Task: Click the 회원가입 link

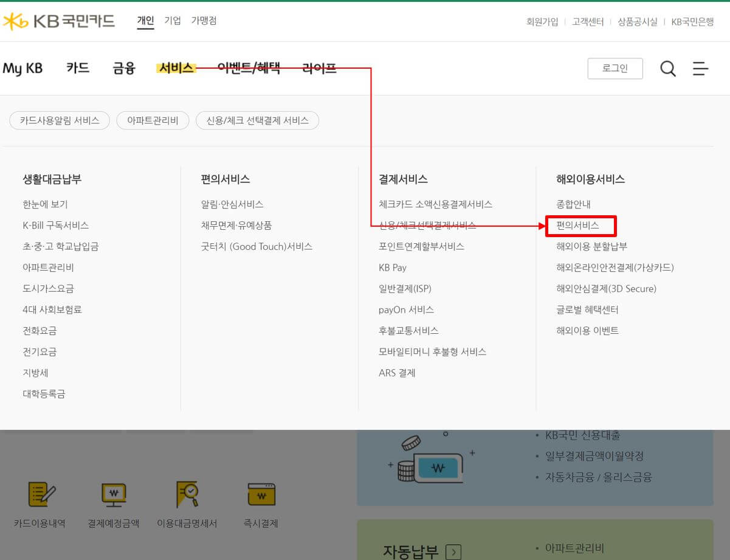Action: tap(542, 21)
